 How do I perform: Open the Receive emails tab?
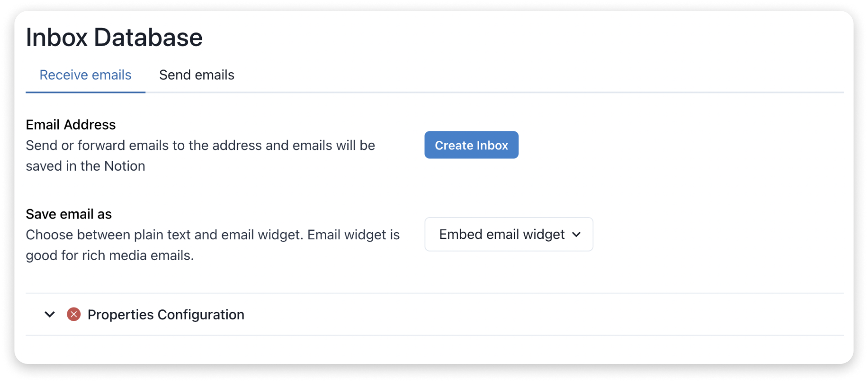tap(85, 75)
